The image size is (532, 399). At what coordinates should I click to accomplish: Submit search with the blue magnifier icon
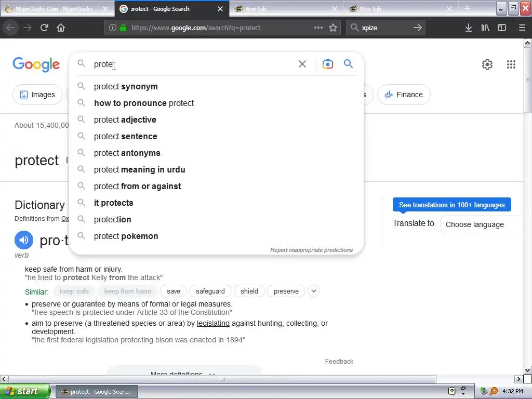click(x=348, y=63)
